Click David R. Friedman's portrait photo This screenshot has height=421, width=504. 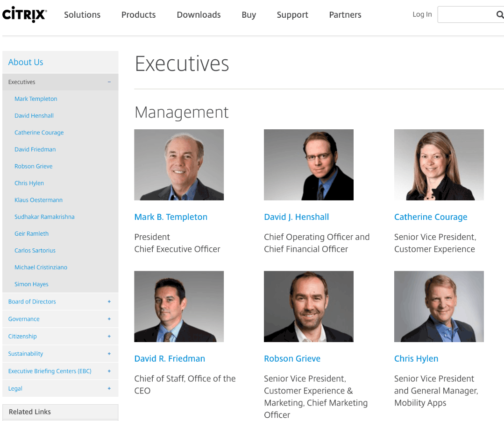[179, 306]
